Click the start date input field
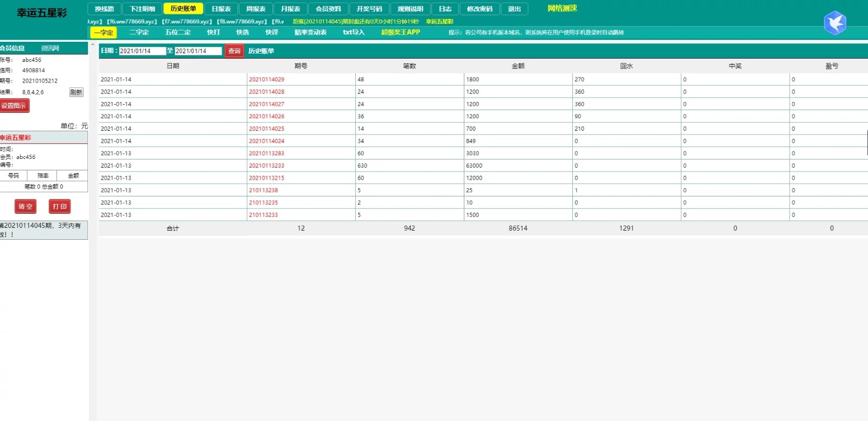Viewport: 868px width, 421px height. coord(142,51)
